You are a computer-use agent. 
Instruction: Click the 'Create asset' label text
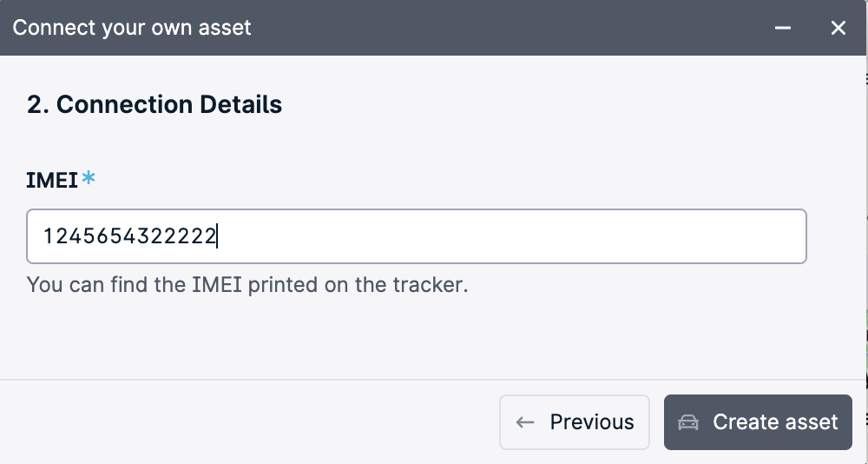(775, 422)
